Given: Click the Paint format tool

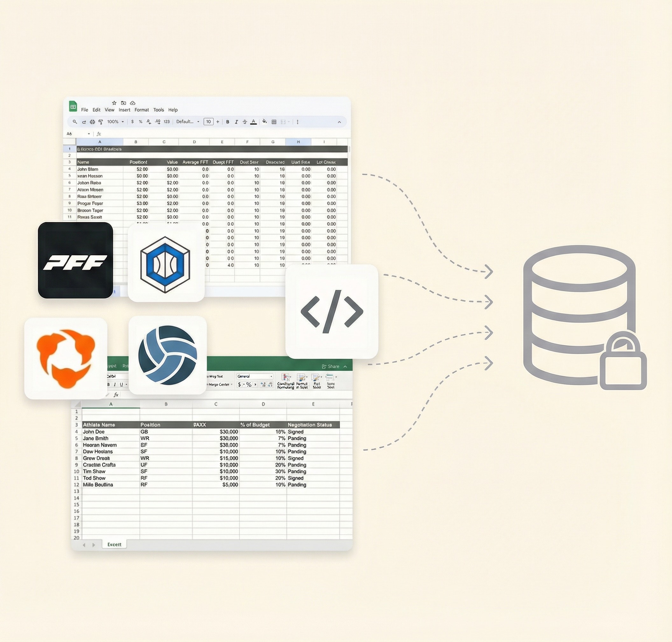Looking at the screenshot, I should (x=100, y=121).
